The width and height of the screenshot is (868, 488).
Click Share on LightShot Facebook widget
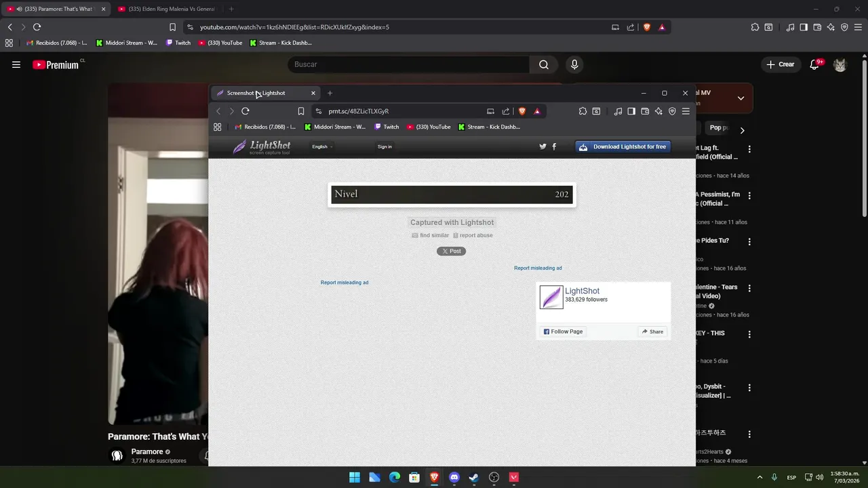652,331
